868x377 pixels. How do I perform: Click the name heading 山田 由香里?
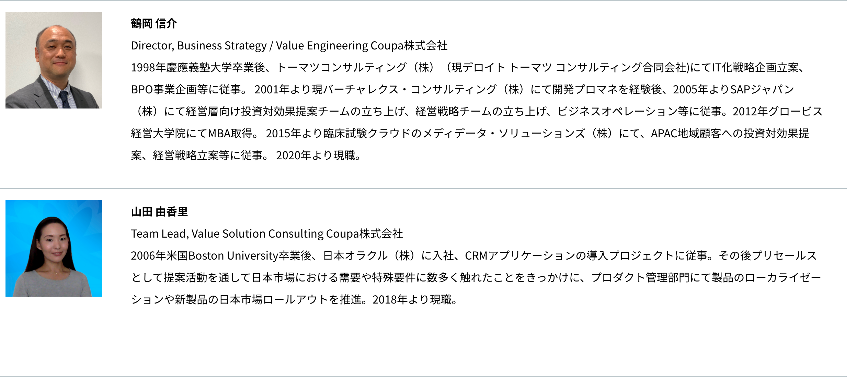point(159,212)
